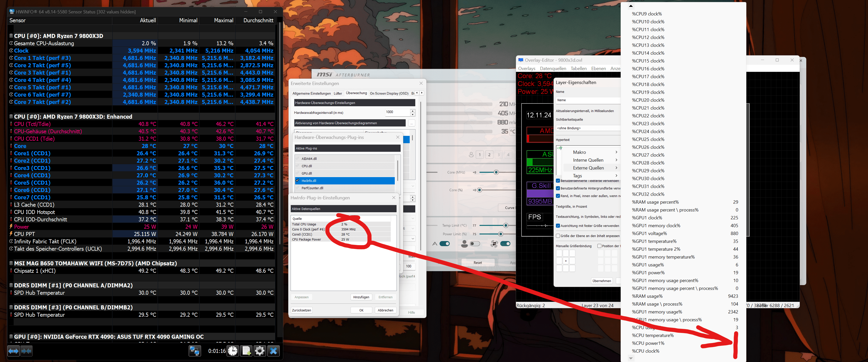Viewport: 868px width, 362px height.
Task: Check Größe der Ebene an den Inhalt anpassen
Action: coord(558,236)
